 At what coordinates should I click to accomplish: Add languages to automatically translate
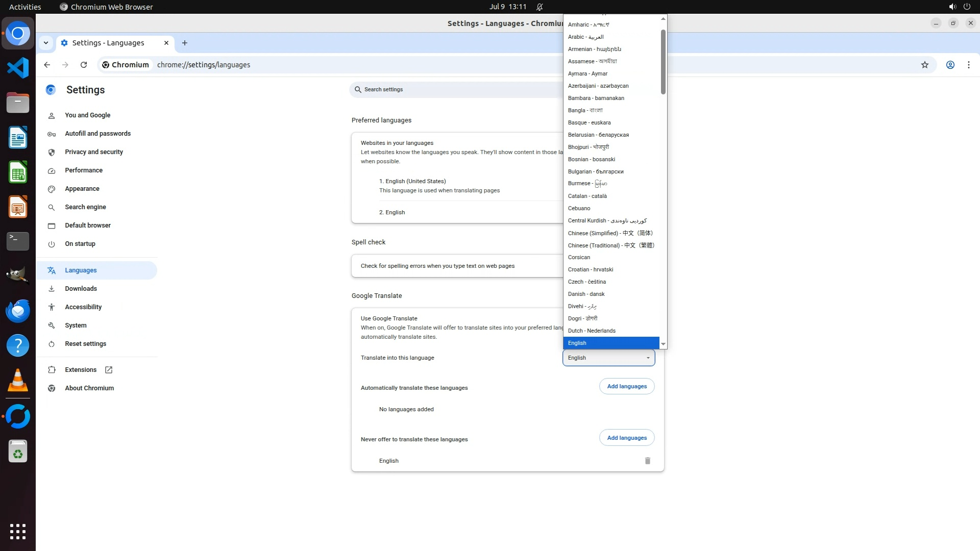626,386
